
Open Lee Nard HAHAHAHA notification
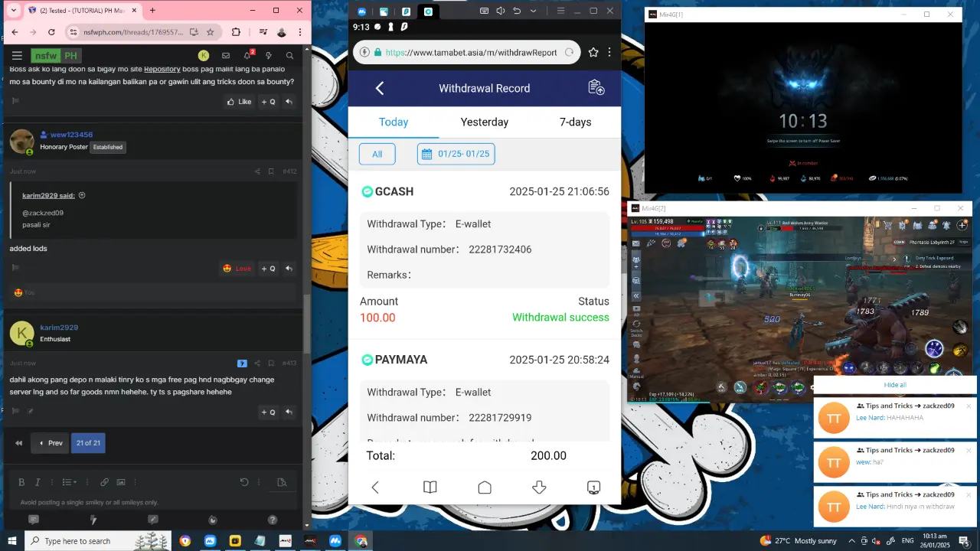895,418
